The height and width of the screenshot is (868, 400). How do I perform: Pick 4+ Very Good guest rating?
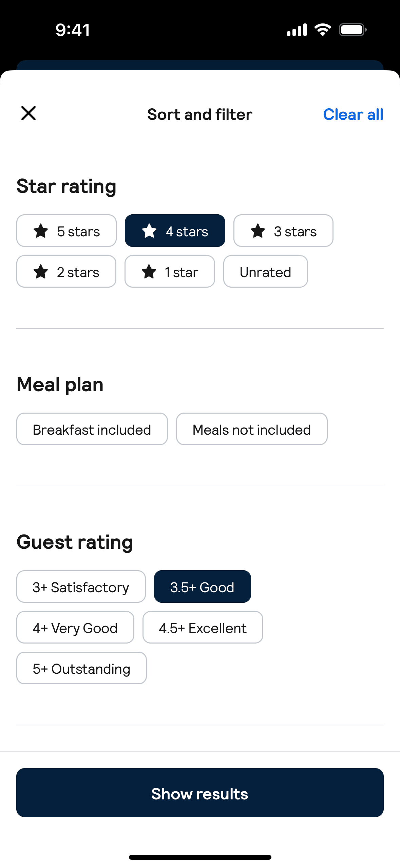pos(75,628)
